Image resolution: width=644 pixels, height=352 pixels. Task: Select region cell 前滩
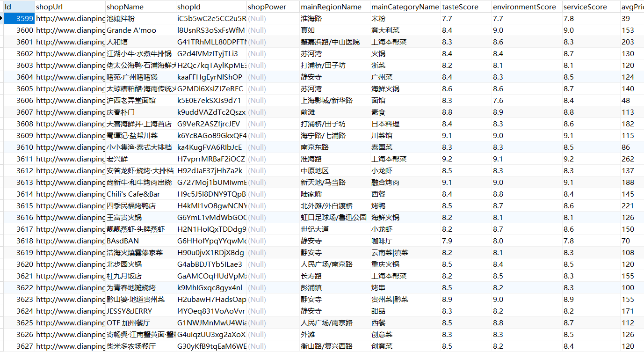click(x=335, y=112)
